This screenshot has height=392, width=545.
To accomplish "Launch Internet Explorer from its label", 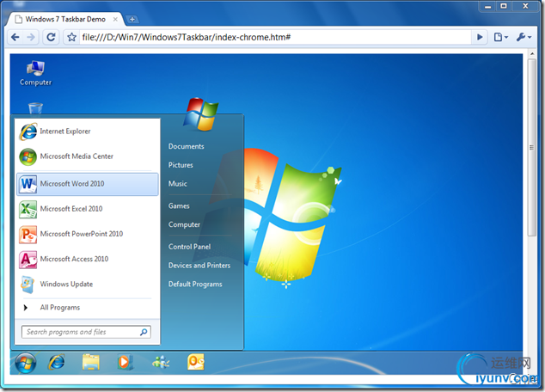I will pos(65,132).
